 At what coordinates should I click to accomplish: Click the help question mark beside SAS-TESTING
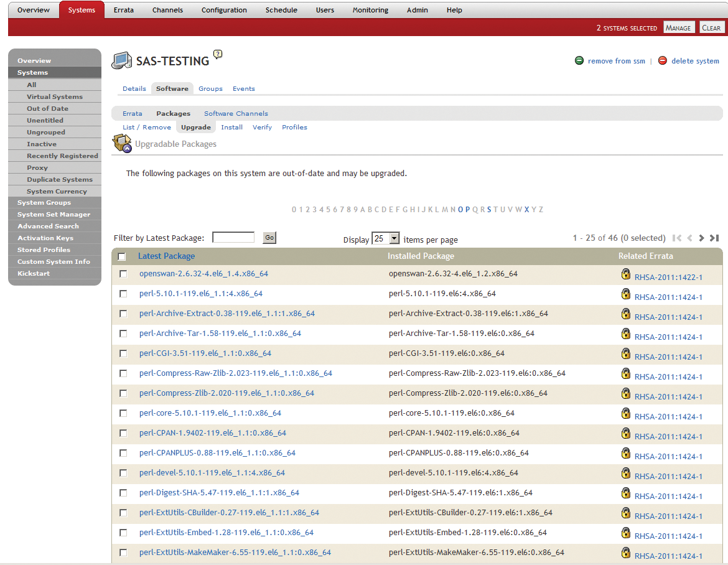click(217, 54)
